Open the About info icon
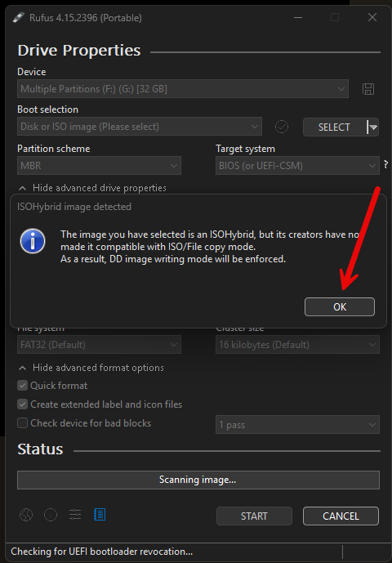This screenshot has width=392, height=563. point(51,516)
